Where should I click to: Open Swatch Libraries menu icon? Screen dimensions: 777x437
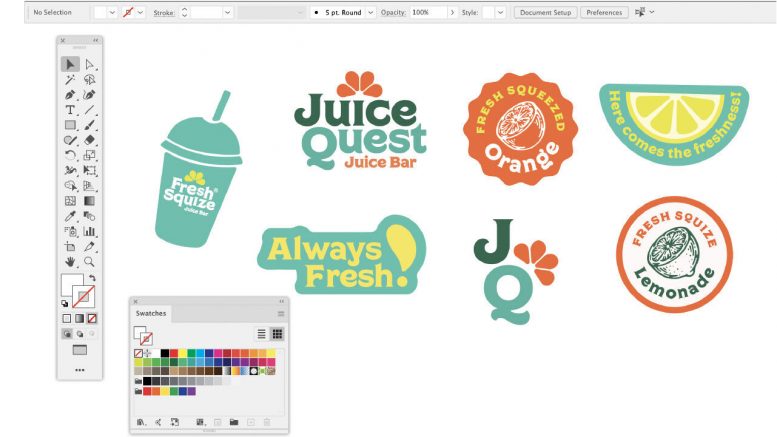click(141, 422)
